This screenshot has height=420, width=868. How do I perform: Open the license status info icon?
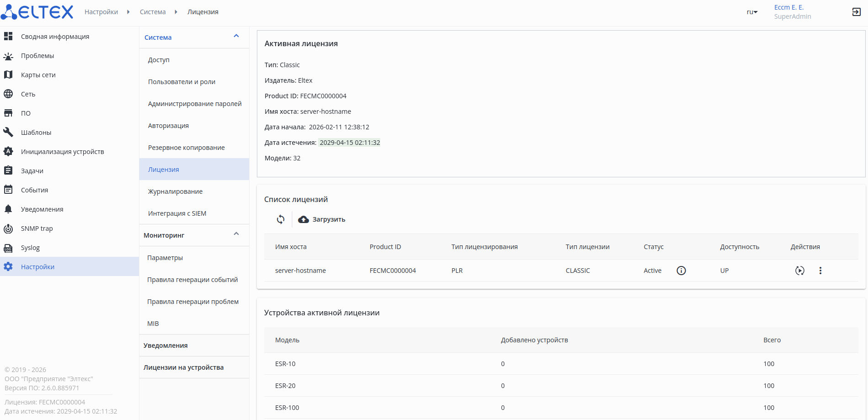point(681,271)
